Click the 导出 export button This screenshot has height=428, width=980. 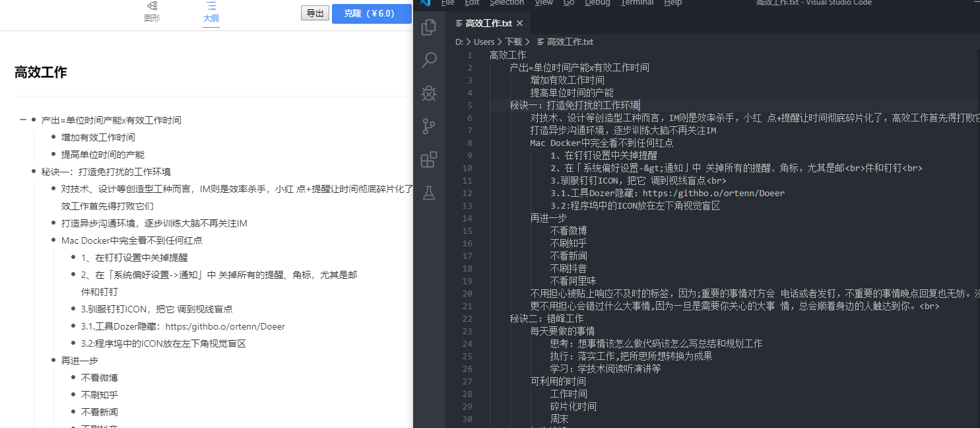315,13
